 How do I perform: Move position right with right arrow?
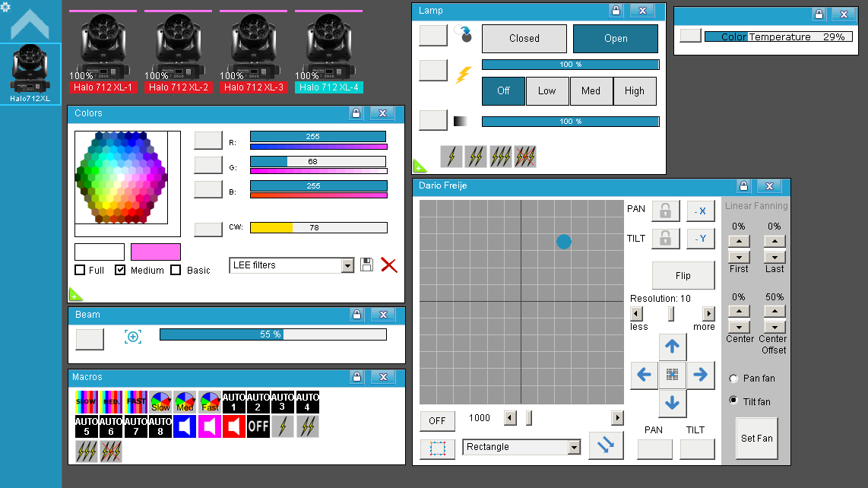pyautogui.click(x=700, y=375)
